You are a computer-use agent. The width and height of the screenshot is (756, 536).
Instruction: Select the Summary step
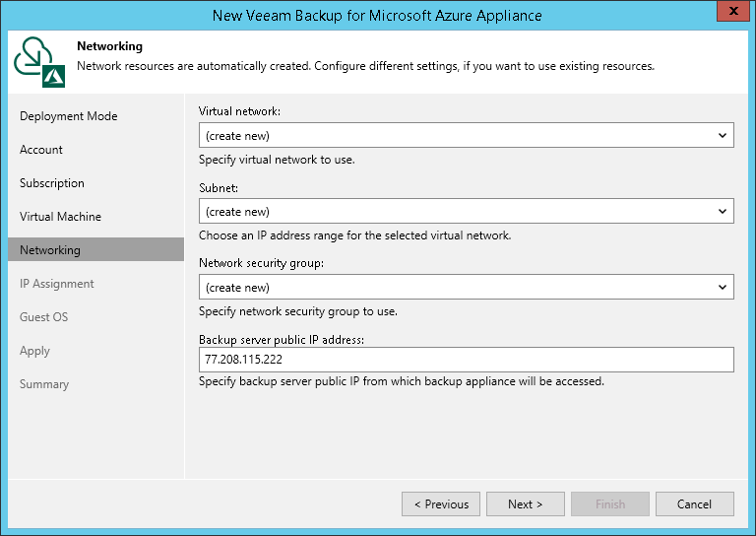click(44, 384)
